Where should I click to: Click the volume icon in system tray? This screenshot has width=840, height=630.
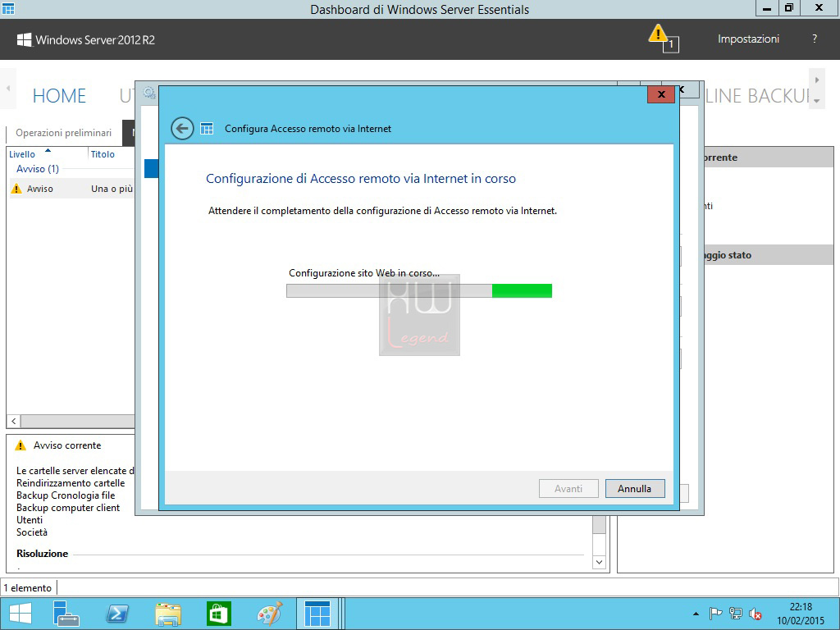756,614
